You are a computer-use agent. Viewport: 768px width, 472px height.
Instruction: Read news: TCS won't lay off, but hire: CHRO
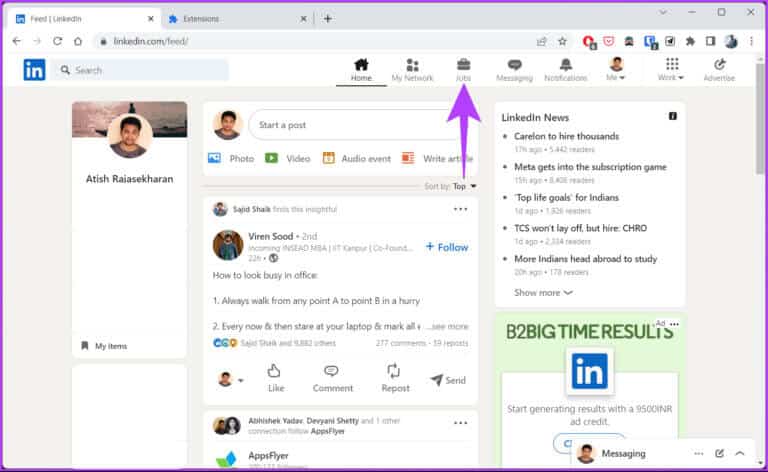tap(580, 228)
